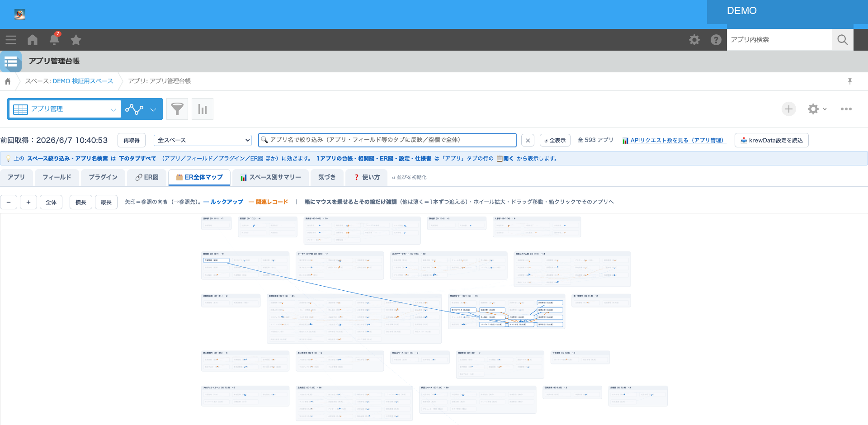Open the favorites star icon
This screenshot has width=868, height=425.
(x=76, y=40)
